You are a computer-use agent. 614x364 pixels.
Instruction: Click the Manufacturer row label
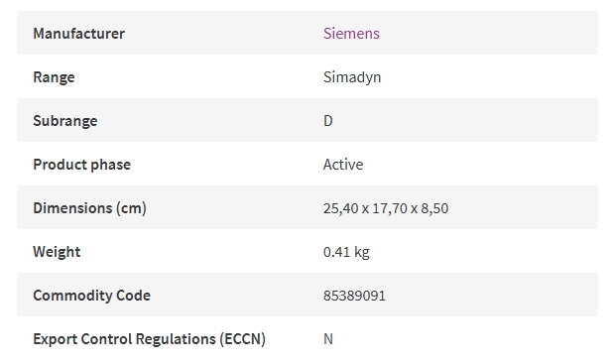coord(78,34)
